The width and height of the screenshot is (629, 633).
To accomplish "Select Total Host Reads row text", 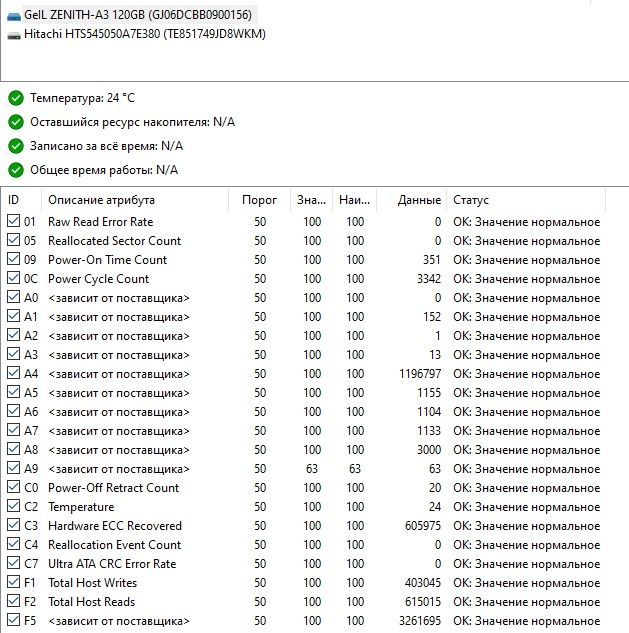I will pyautogui.click(x=91, y=602).
